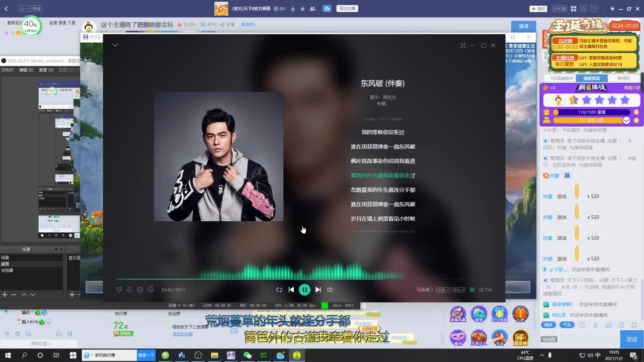Move the scene down in OBS
This screenshot has height=362, width=644.
33,295
